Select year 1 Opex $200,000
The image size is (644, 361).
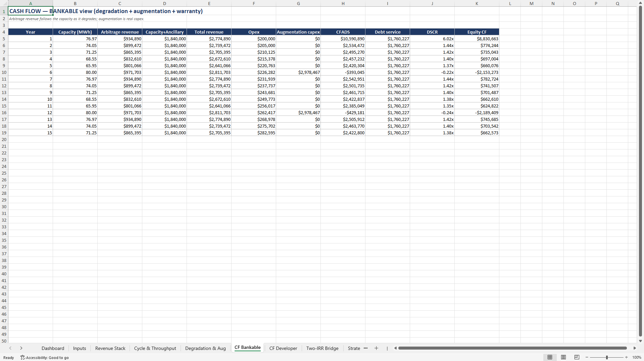pyautogui.click(x=254, y=39)
